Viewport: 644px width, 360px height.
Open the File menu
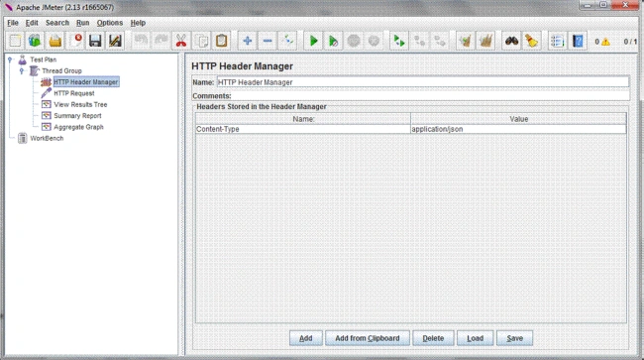click(13, 23)
